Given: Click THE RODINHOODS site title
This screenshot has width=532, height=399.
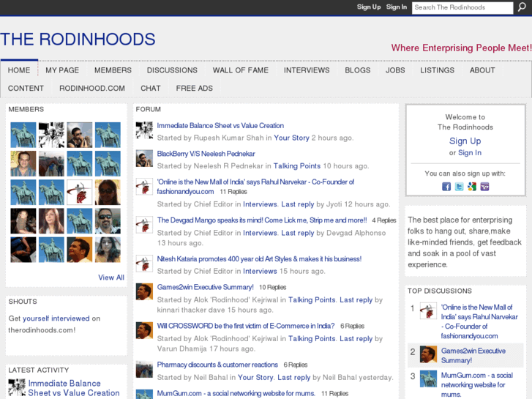Looking at the screenshot, I should tap(78, 39).
